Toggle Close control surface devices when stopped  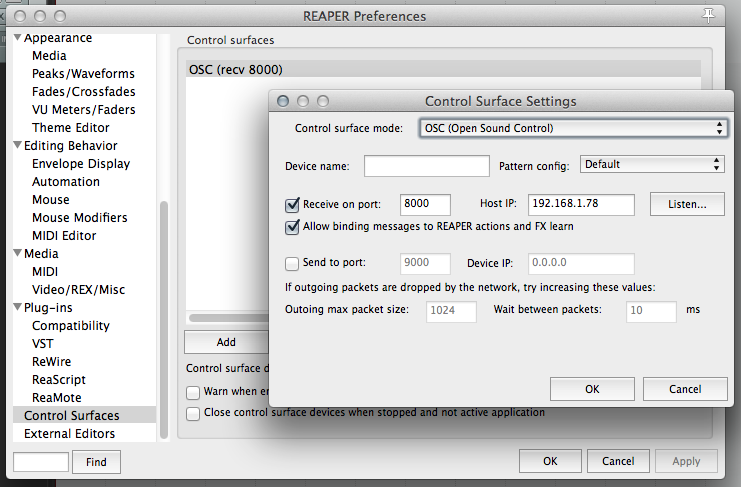(x=193, y=413)
